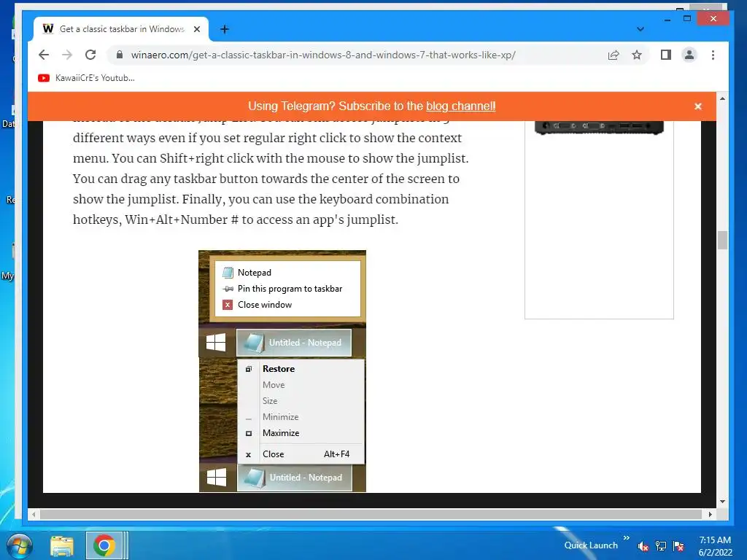Open Windows Explorer from the taskbar
The image size is (747, 560).
62,545
